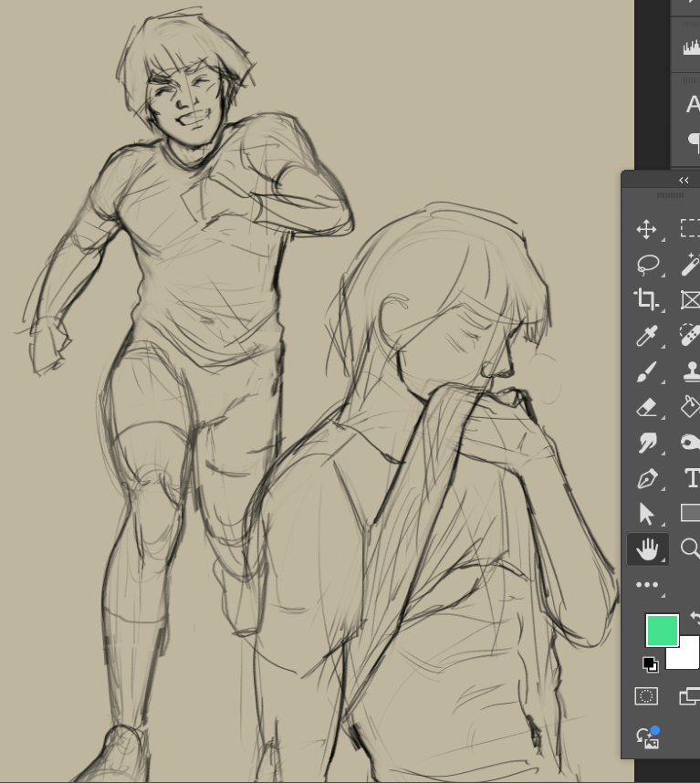Collapse the toolbar with the double-arrow

[x=684, y=181]
